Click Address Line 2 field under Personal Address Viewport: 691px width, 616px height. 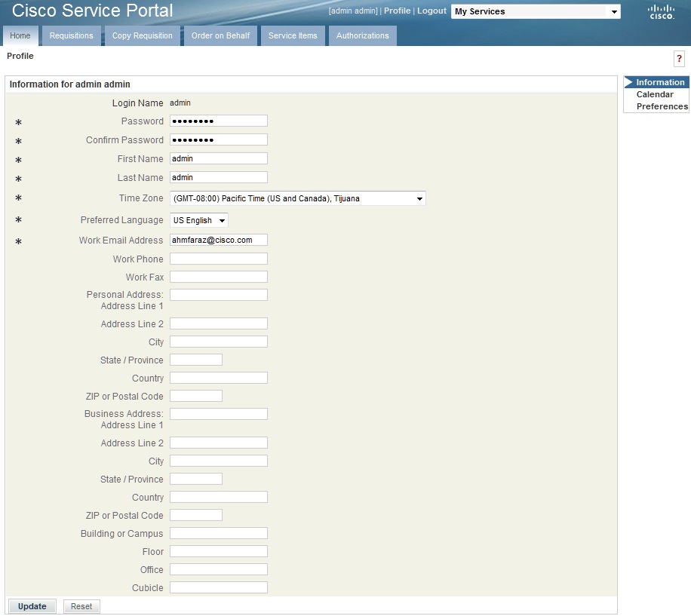(x=219, y=323)
